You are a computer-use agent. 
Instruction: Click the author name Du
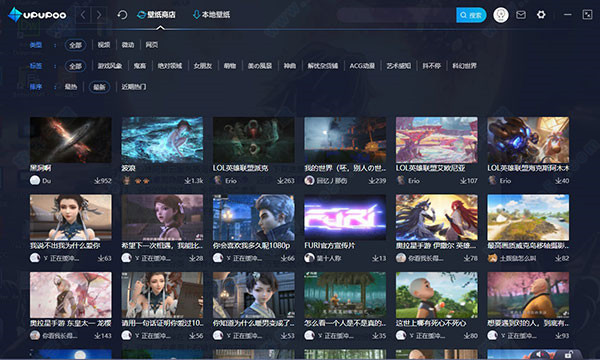pyautogui.click(x=47, y=181)
